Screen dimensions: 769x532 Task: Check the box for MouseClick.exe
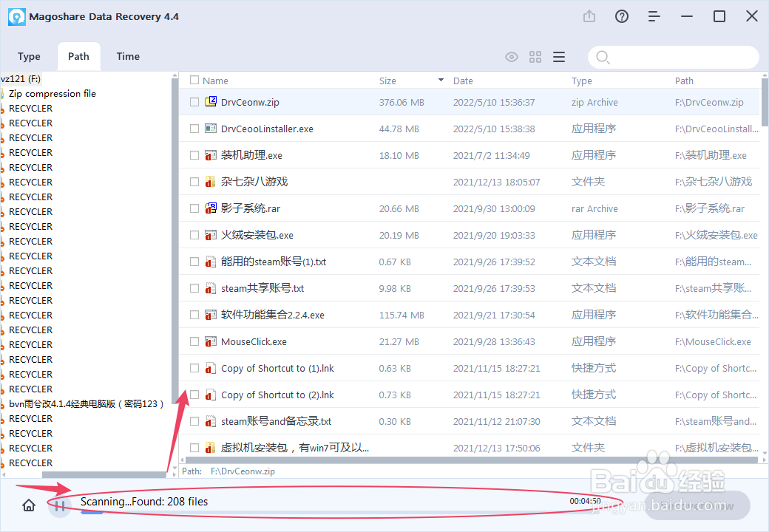point(194,341)
